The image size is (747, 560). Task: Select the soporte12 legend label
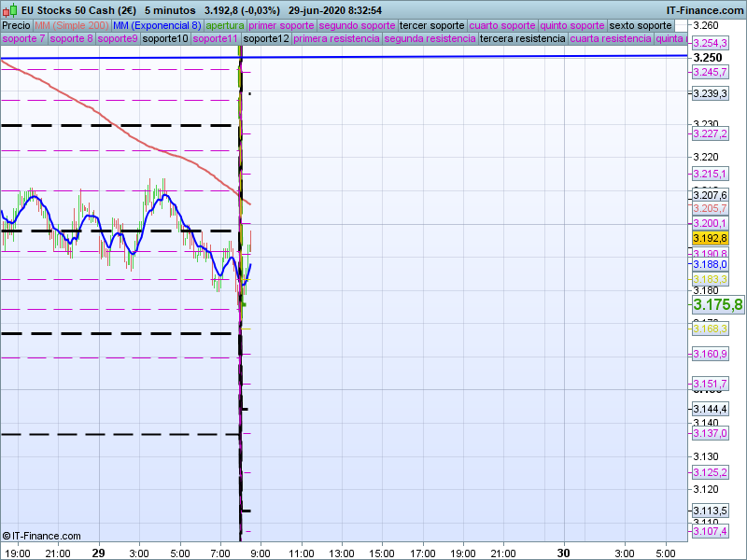click(x=266, y=39)
